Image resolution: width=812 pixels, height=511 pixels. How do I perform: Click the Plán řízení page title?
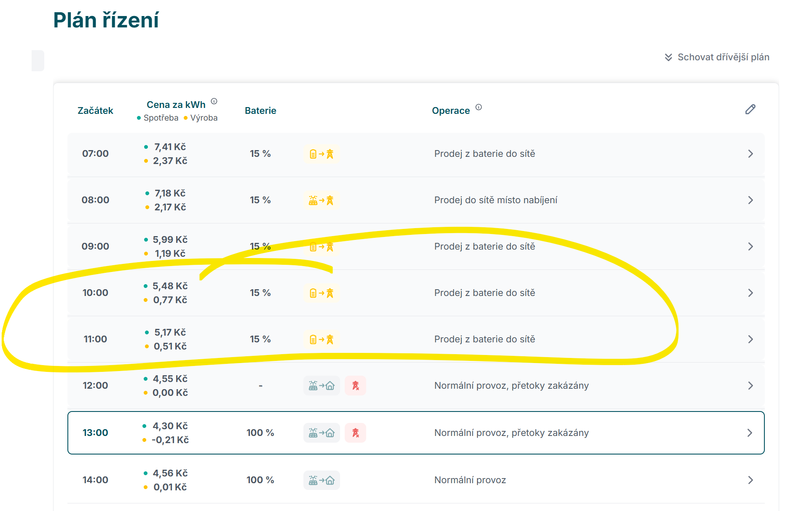coord(106,20)
